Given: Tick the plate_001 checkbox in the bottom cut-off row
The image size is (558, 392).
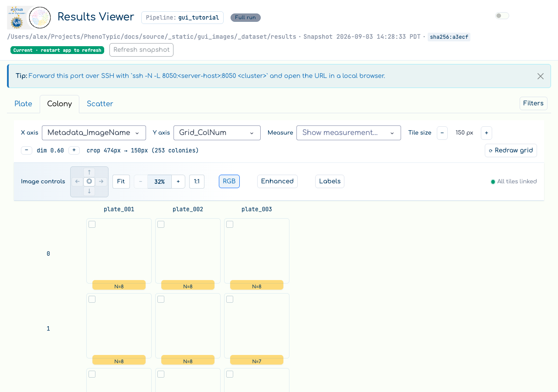Looking at the screenshot, I should [92, 374].
